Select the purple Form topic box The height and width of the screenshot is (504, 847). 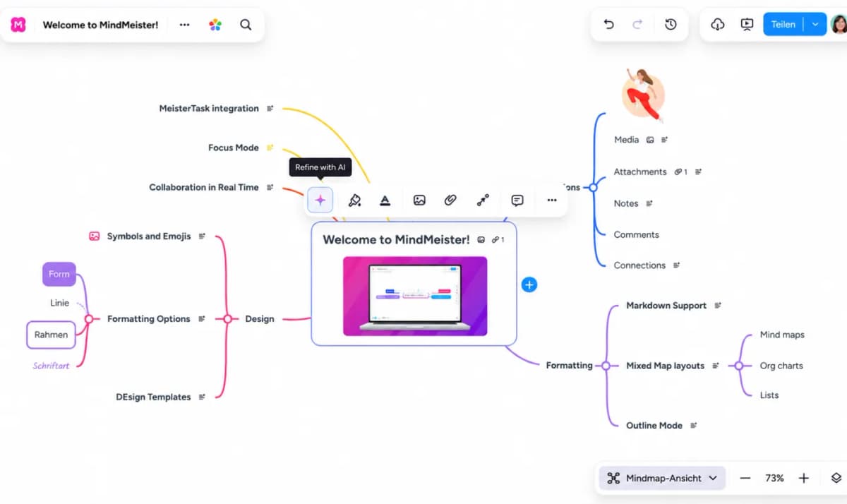59,274
